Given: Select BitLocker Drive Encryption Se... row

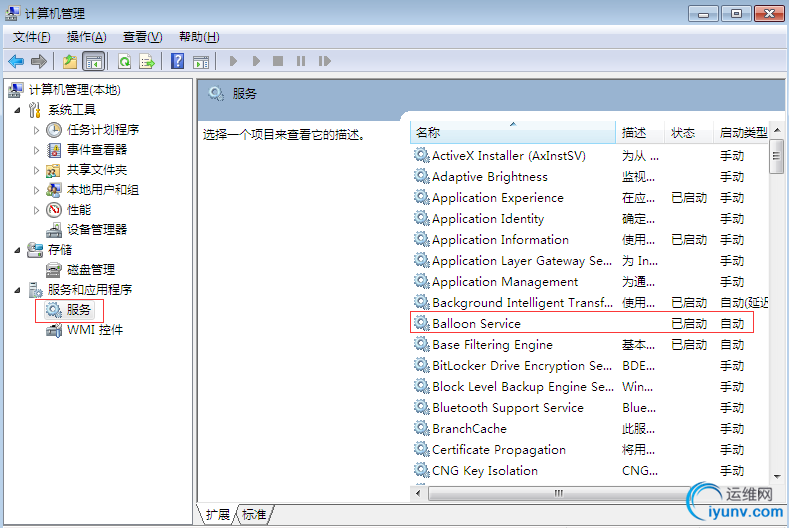Looking at the screenshot, I should coord(590,365).
